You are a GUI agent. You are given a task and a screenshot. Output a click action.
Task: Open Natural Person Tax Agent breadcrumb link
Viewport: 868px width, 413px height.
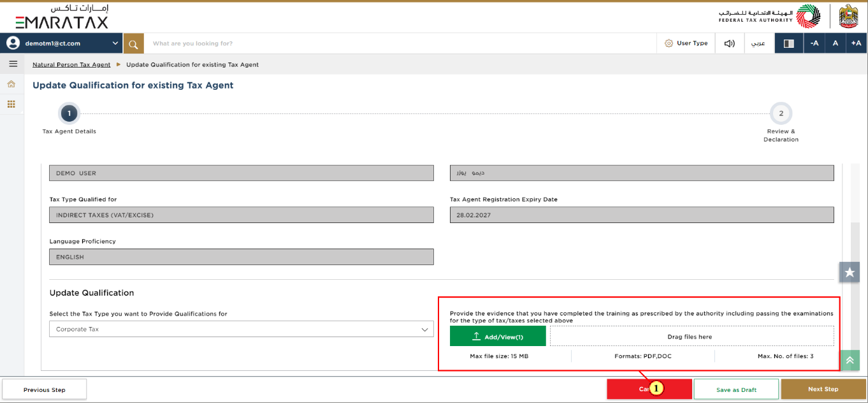coord(71,64)
